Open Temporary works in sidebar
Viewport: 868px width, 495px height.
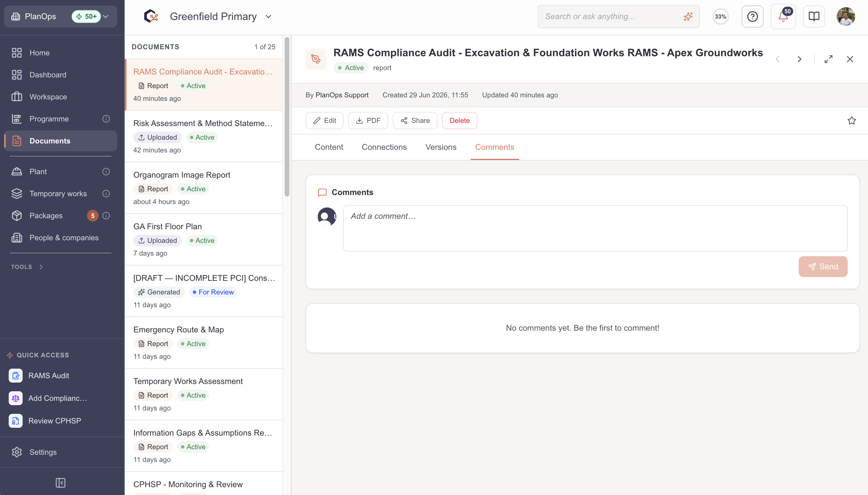[61, 194]
